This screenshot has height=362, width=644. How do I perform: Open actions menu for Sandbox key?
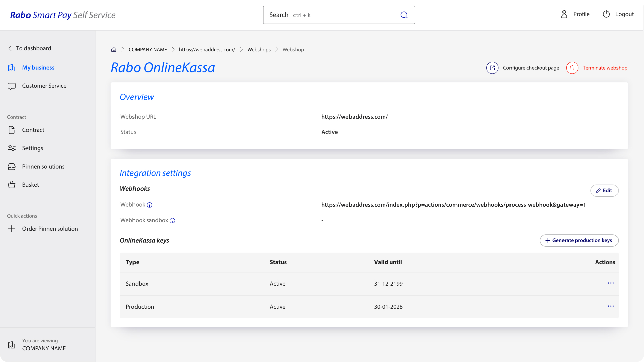(611, 283)
